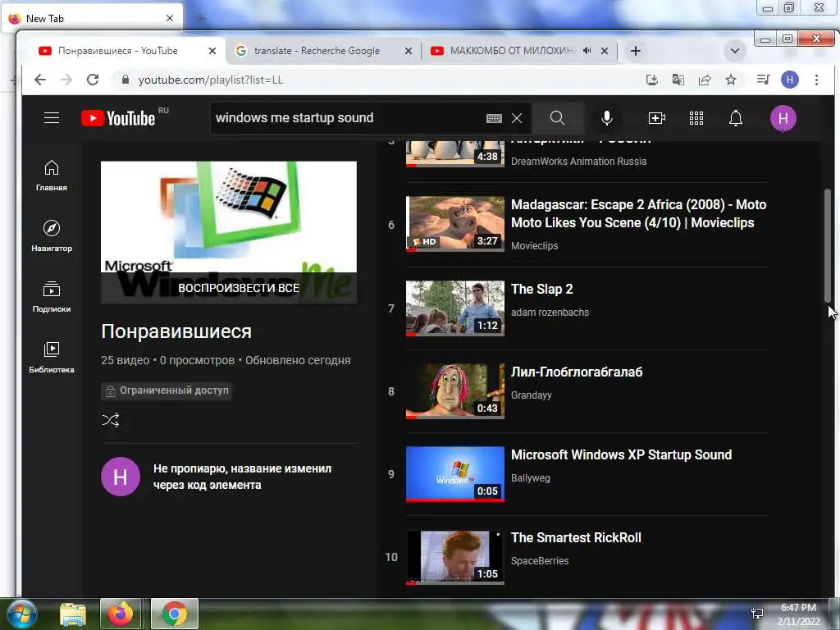The image size is (840, 630).
Task: Focus the YouTube search input field
Action: [348, 118]
